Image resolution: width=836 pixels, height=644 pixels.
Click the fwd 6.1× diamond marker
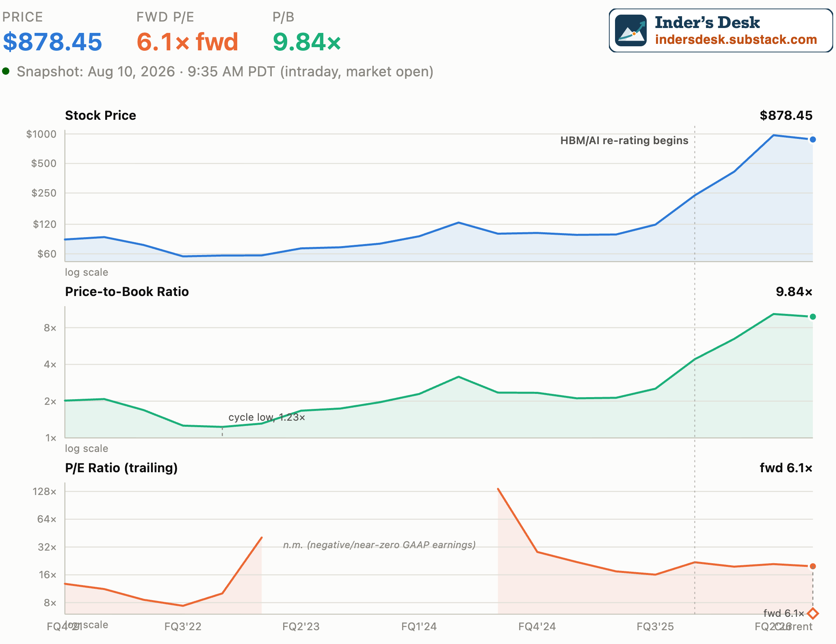813,613
